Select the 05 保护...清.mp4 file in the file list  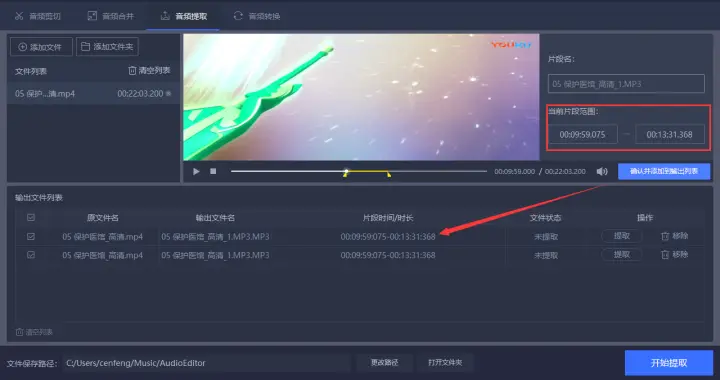(93, 94)
